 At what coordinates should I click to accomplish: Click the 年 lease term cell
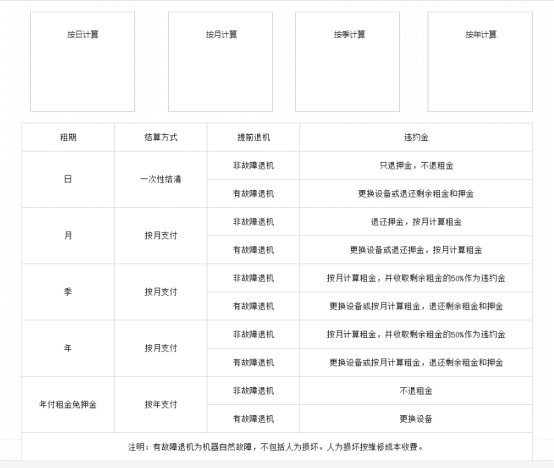point(68,348)
